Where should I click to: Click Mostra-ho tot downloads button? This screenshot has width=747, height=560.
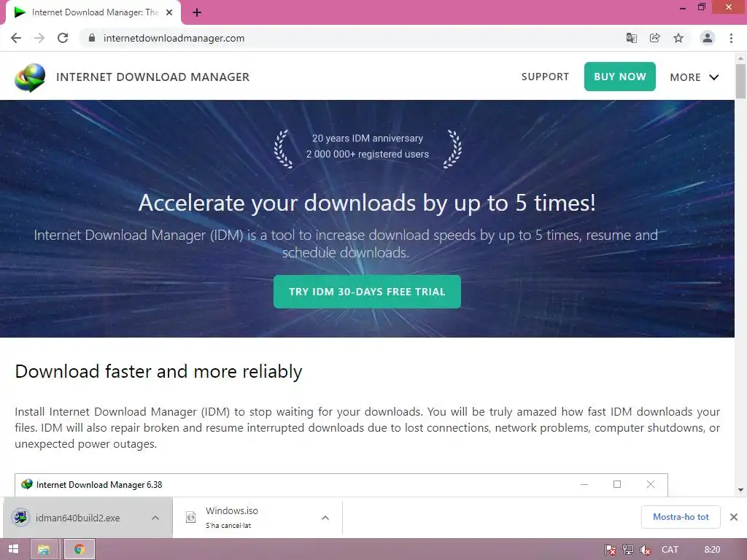pos(681,517)
